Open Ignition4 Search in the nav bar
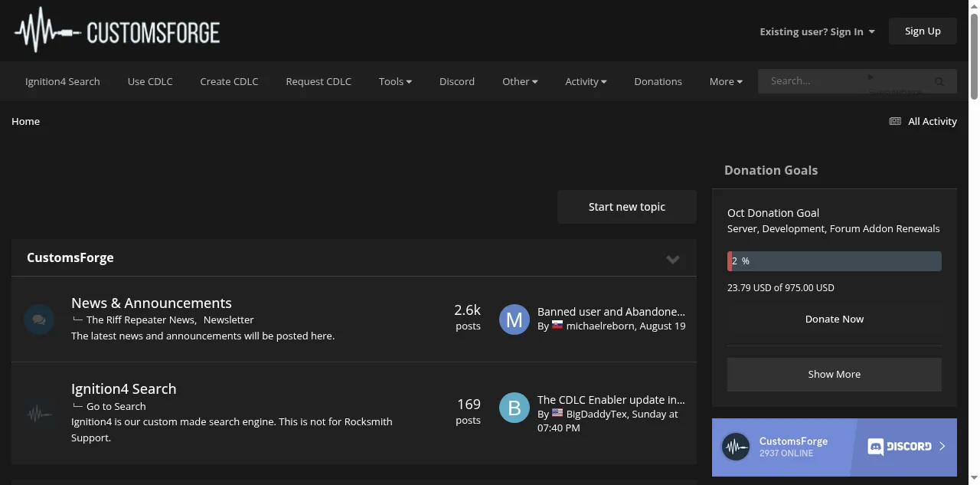980x485 pixels. point(63,81)
